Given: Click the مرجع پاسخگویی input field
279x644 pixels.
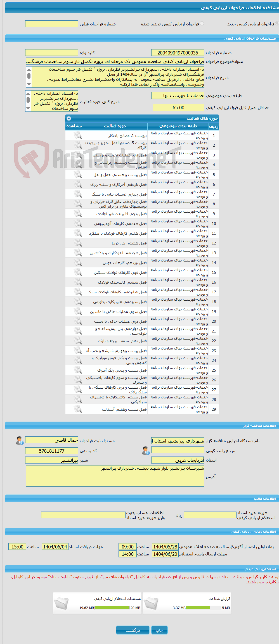Looking at the screenshot, I should pyautogui.click(x=178, y=450).
